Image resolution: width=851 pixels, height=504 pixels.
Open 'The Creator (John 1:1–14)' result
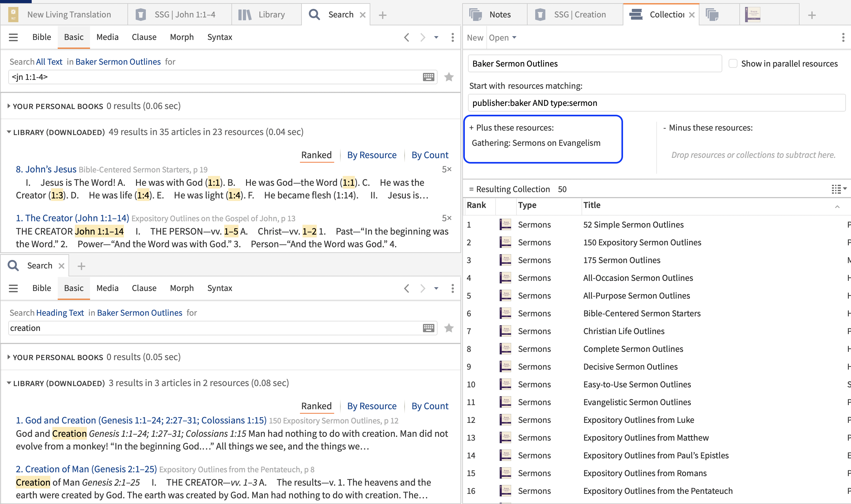pos(72,218)
